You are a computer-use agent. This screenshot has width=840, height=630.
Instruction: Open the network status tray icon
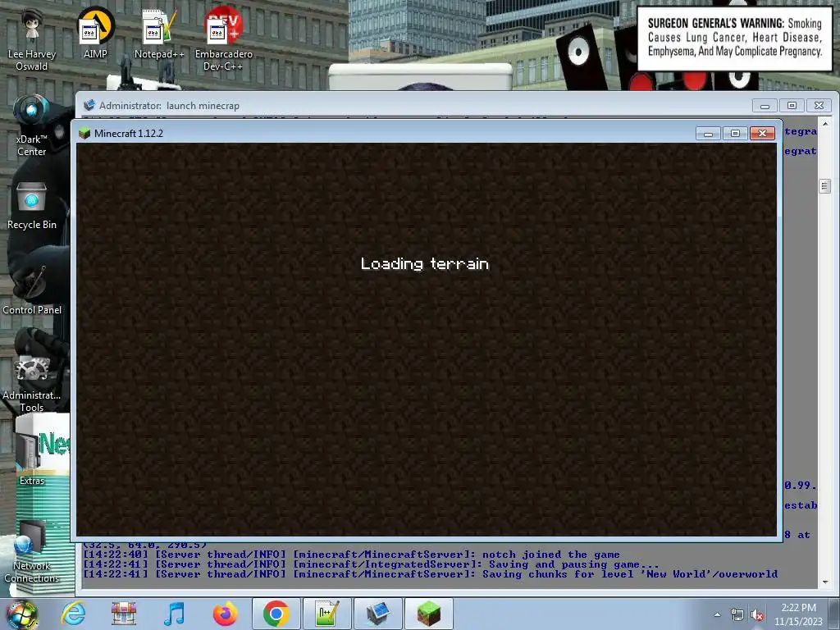pos(737,615)
